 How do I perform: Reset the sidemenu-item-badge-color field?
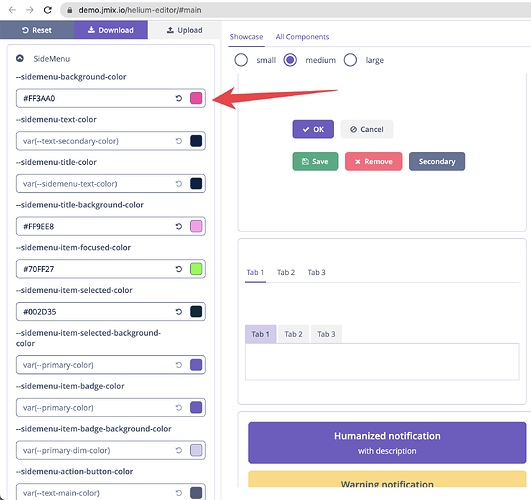179,408
